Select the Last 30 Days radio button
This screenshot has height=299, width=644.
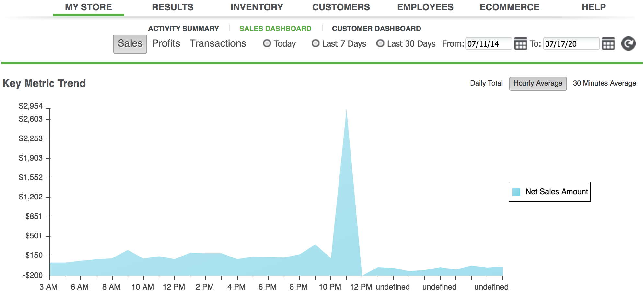[x=380, y=43]
